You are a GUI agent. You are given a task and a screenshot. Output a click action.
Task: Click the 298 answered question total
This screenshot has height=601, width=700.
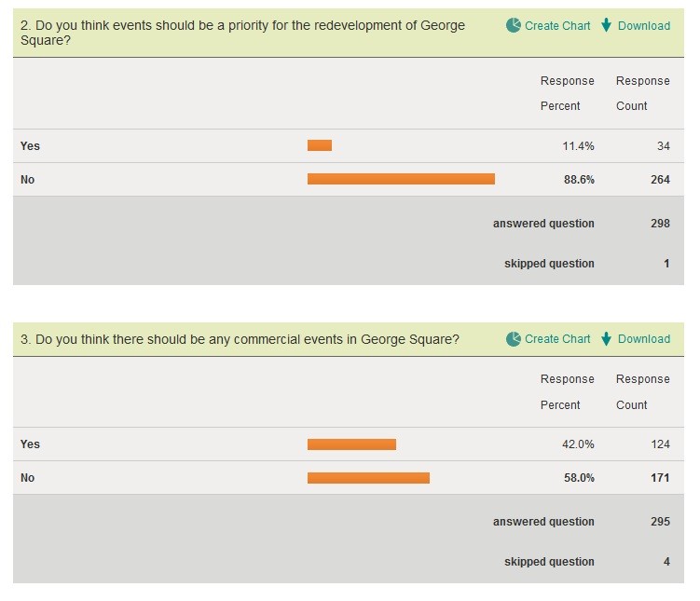tap(660, 224)
